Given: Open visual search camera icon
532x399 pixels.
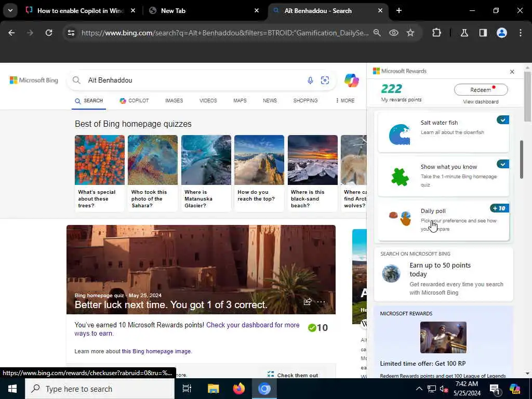Looking at the screenshot, I should (325, 81).
